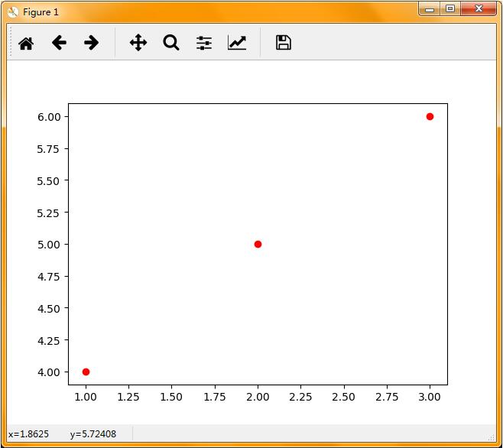Click the y-axis label 6.00

tap(49, 117)
